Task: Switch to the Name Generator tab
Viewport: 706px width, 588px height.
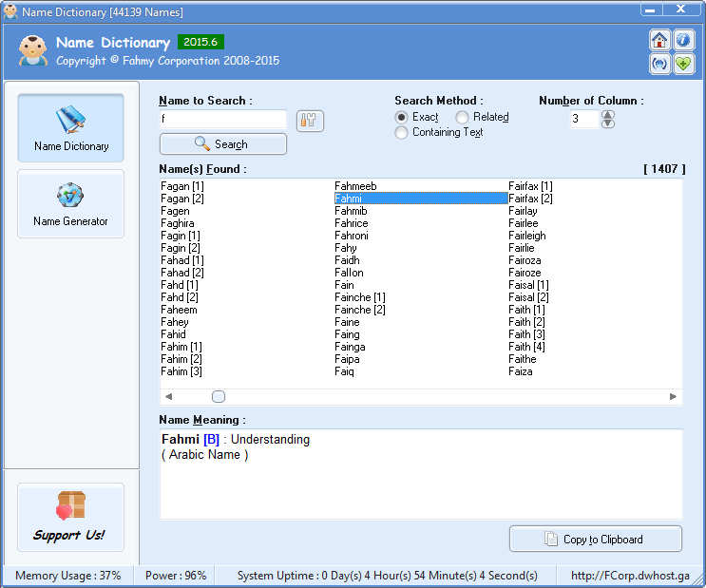Action: [70, 203]
